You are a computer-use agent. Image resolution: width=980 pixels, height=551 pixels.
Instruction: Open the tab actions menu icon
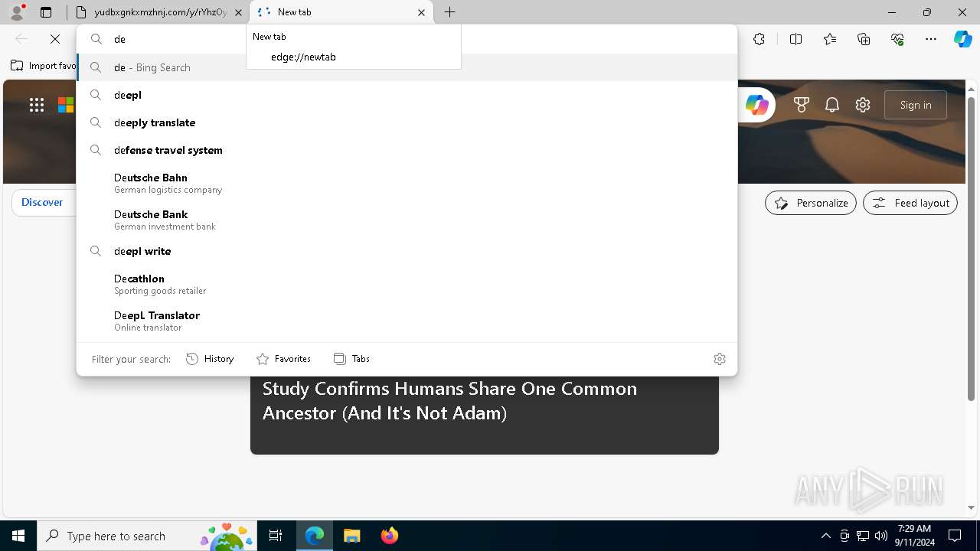click(x=46, y=12)
